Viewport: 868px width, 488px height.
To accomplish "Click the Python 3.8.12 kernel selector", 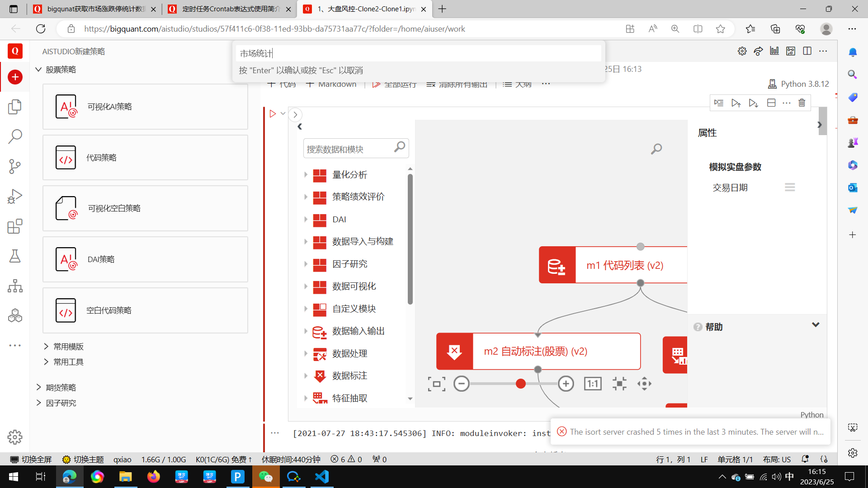I will click(799, 84).
